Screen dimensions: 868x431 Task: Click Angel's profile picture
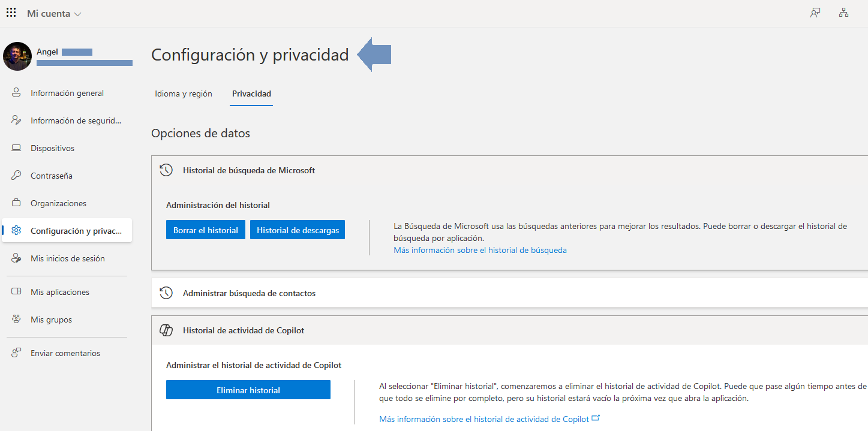tap(17, 56)
